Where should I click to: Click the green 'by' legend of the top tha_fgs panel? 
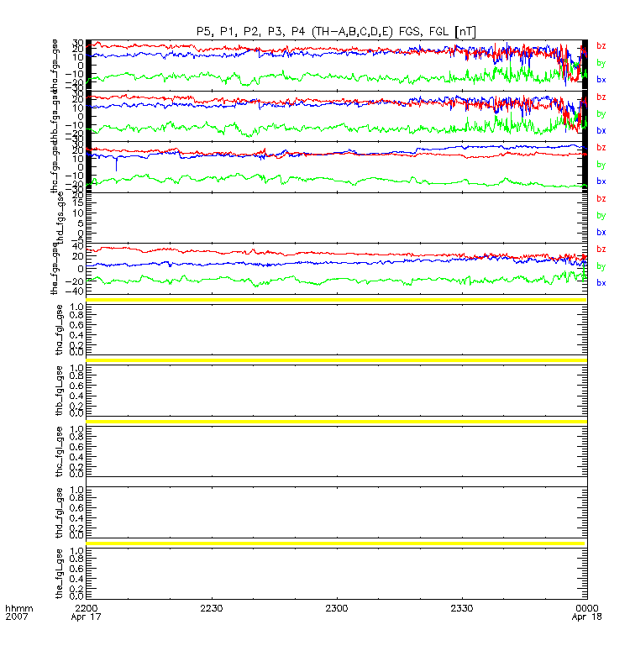click(x=601, y=63)
